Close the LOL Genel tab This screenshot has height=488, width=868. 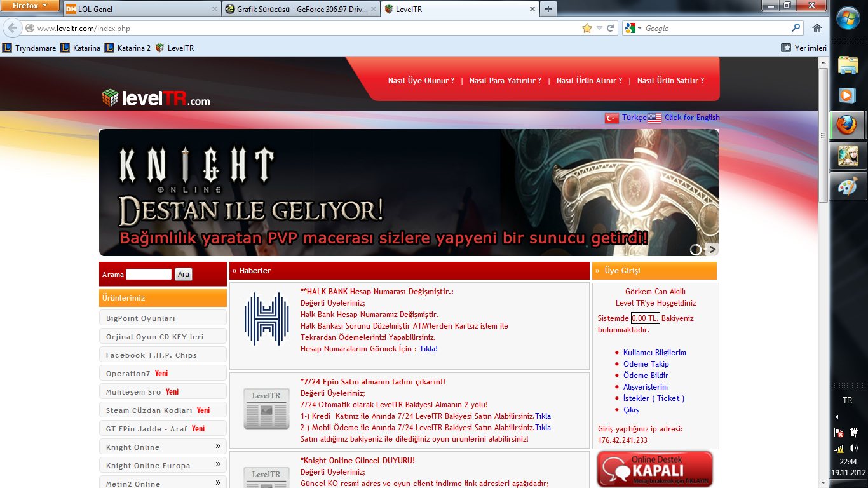214,10
